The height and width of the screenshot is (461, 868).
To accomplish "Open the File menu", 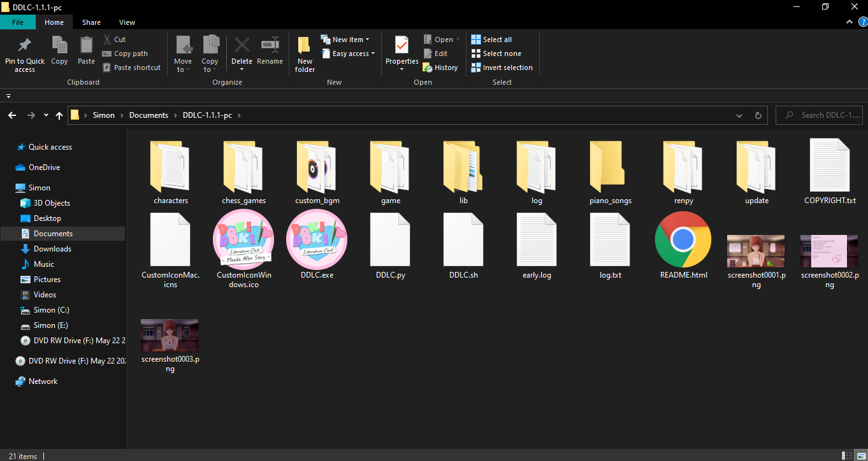I will coord(18,22).
